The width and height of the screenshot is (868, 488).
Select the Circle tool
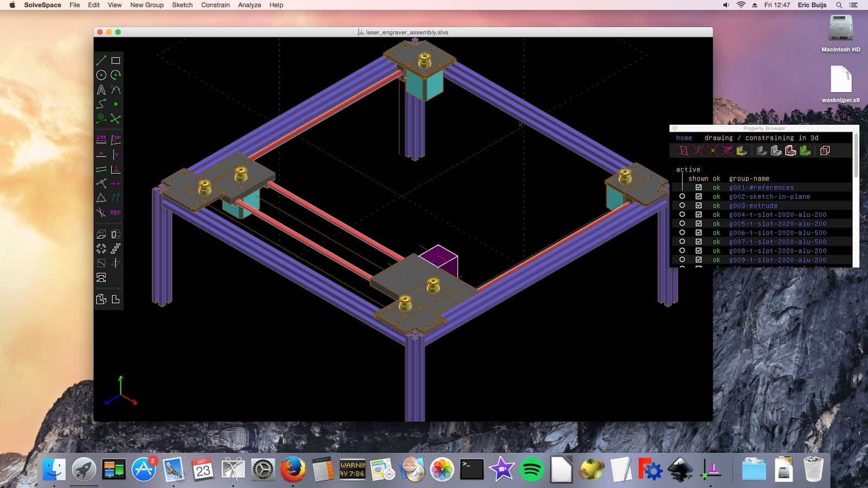coord(100,75)
